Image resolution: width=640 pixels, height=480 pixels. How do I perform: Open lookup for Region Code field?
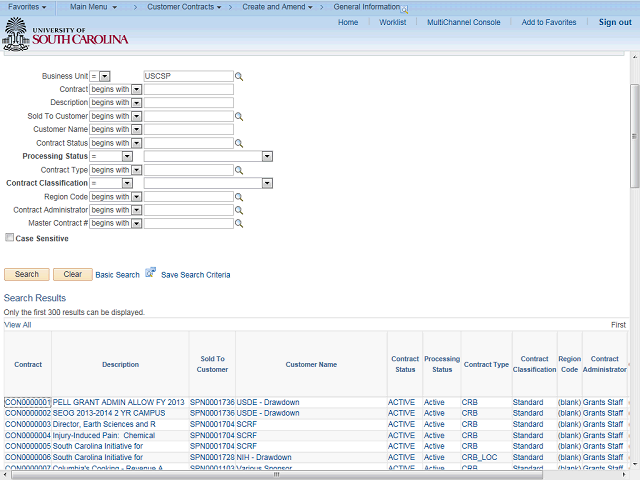pos(239,198)
